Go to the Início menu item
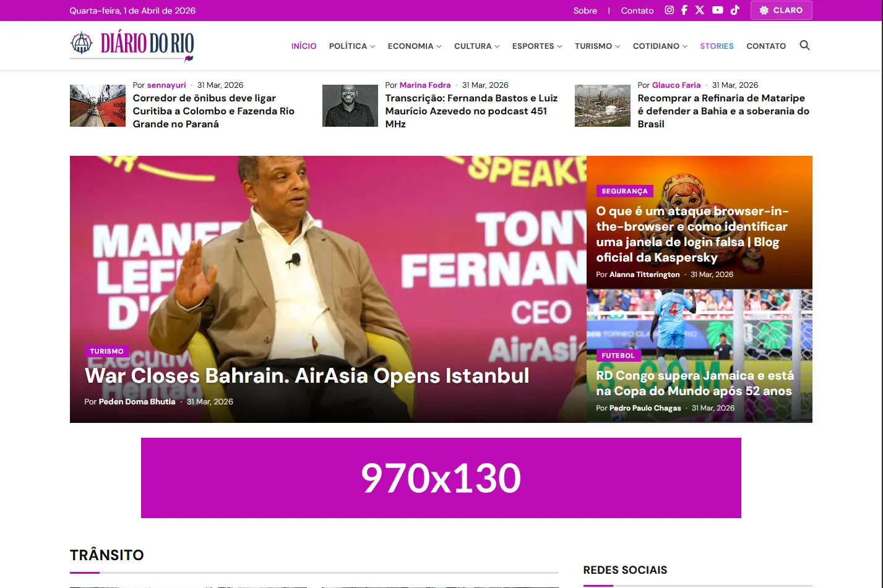 point(304,46)
